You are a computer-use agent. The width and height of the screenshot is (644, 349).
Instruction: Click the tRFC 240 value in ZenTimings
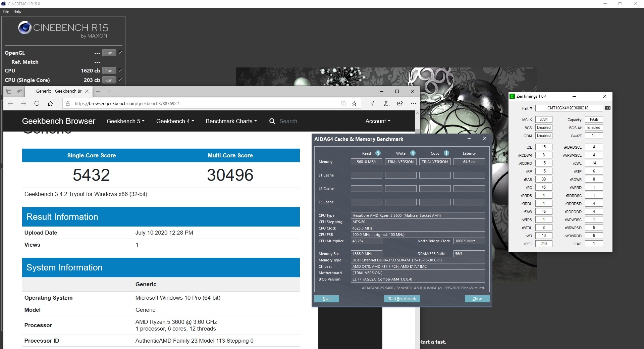click(544, 244)
